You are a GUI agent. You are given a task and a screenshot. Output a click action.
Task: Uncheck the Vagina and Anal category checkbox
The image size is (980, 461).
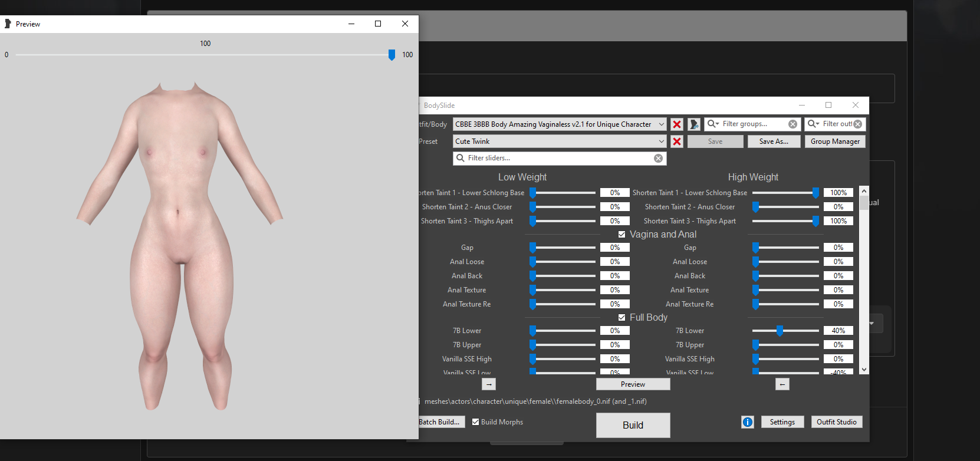(621, 235)
